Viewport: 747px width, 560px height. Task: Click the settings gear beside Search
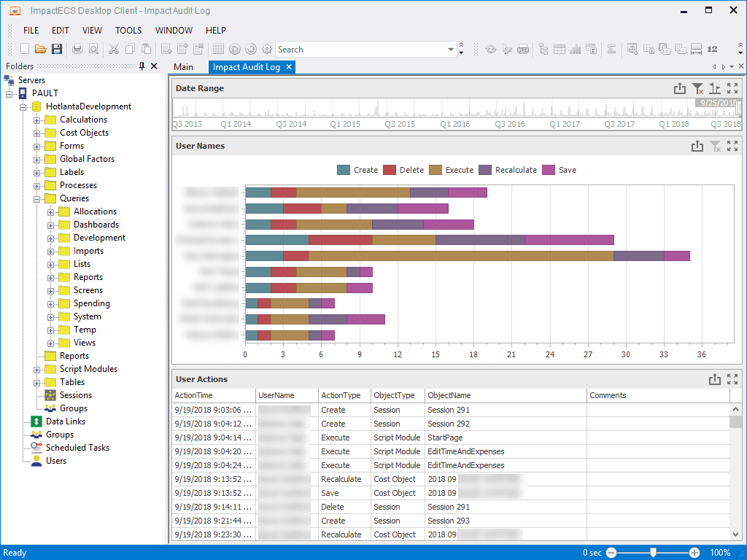coord(267,49)
